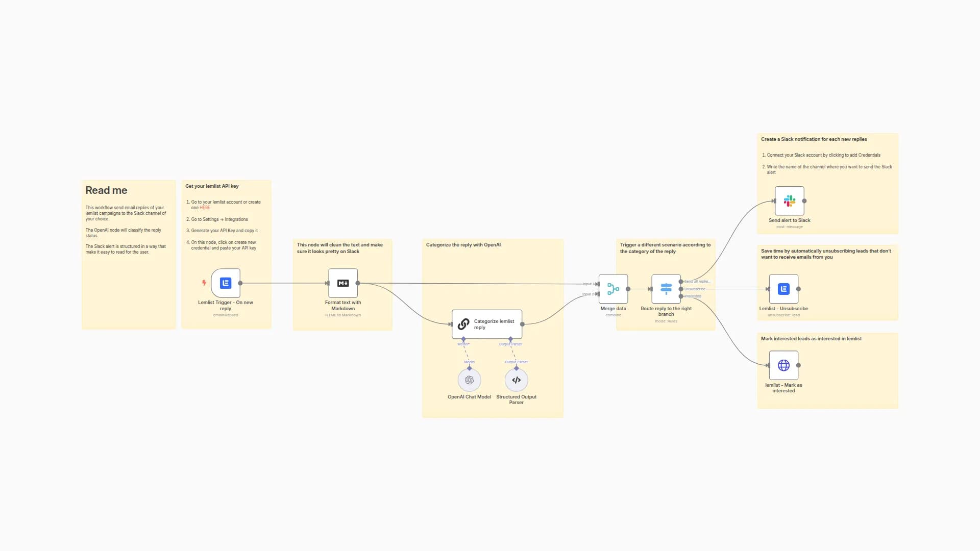Click the 'Structured Output Parser' label

point(516,399)
